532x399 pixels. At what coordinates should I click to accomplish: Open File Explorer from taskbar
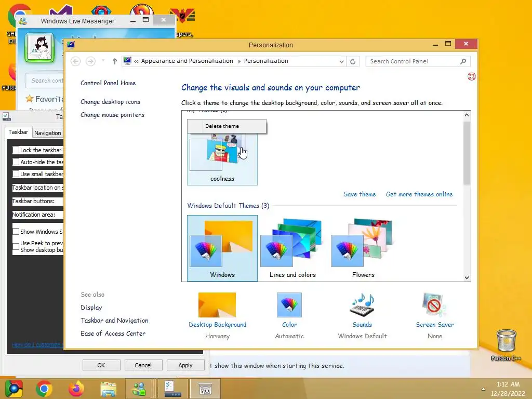tap(108, 389)
